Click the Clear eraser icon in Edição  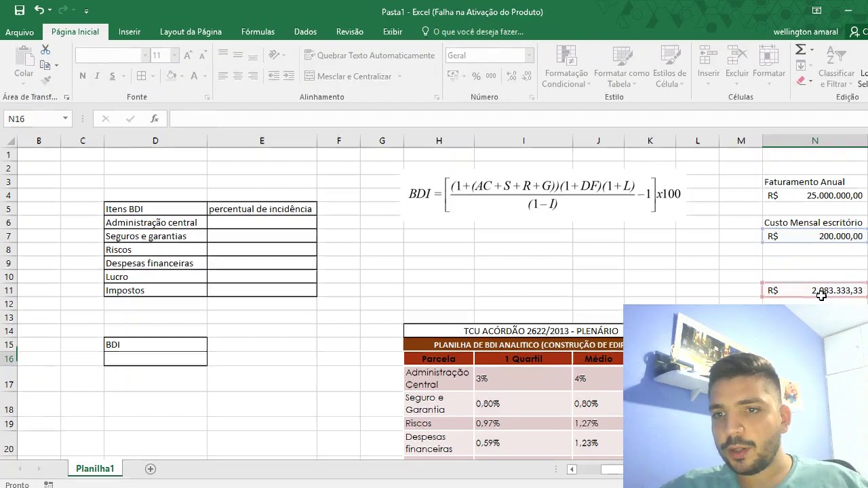801,81
